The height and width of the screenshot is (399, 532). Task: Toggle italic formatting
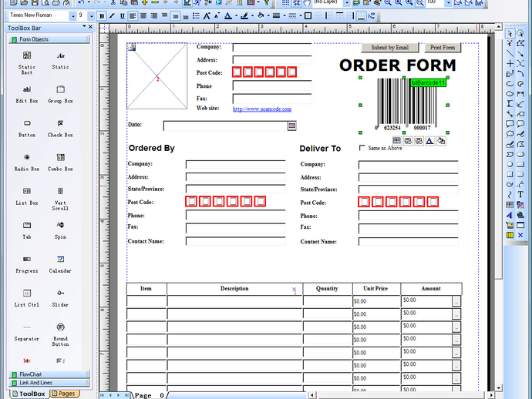(x=112, y=16)
